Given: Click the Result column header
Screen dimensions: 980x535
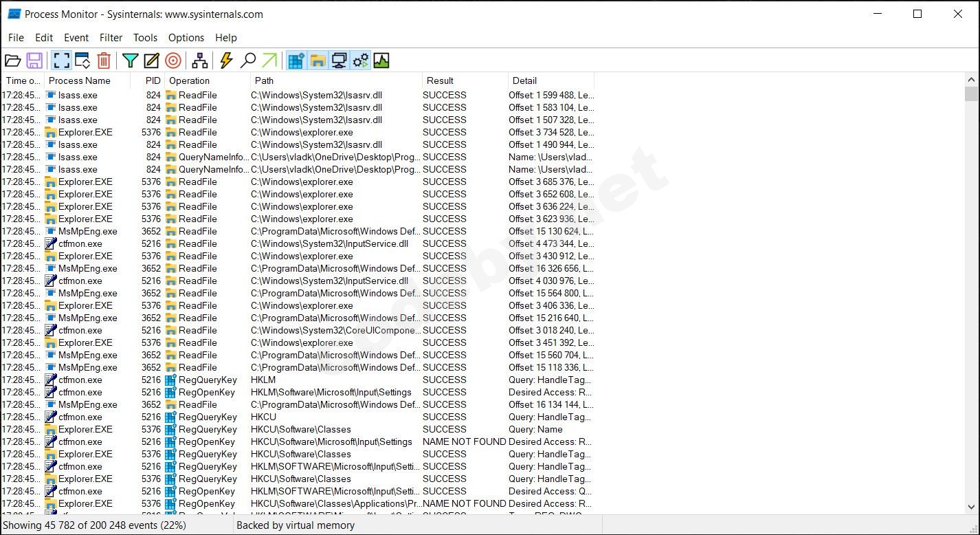Looking at the screenshot, I should pos(465,80).
